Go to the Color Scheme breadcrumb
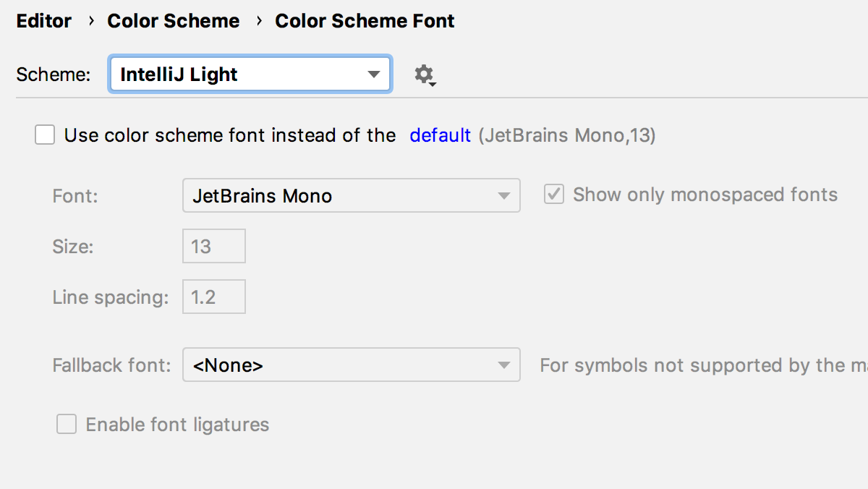868x489 pixels. (x=174, y=21)
